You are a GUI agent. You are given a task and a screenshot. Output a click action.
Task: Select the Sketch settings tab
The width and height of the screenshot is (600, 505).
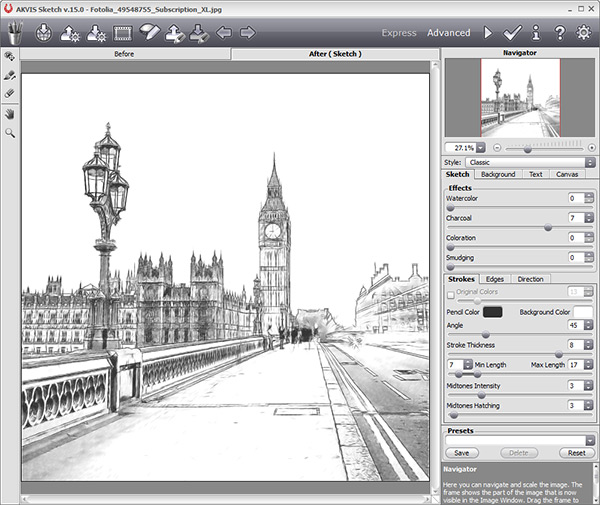pos(458,174)
